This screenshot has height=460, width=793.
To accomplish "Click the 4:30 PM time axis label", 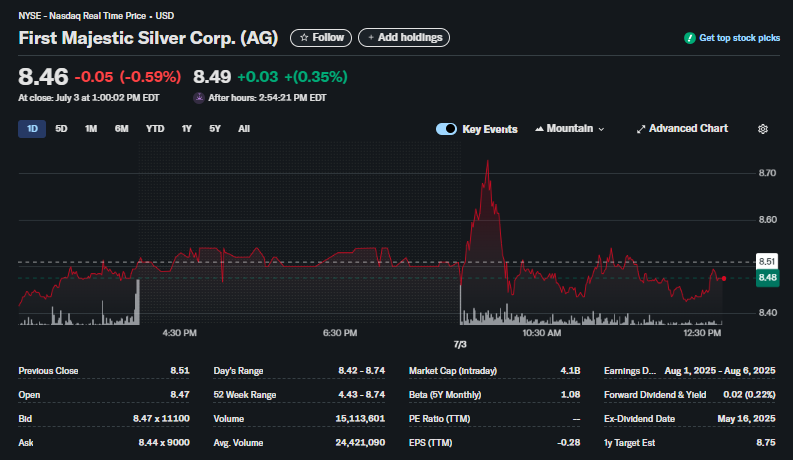I will 180,333.
